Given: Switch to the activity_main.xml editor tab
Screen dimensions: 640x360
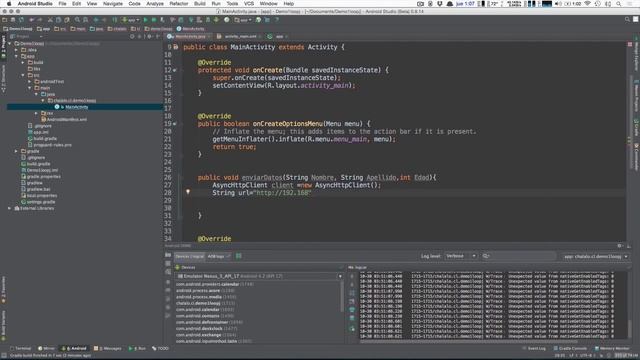Looking at the screenshot, I should click(240, 36).
